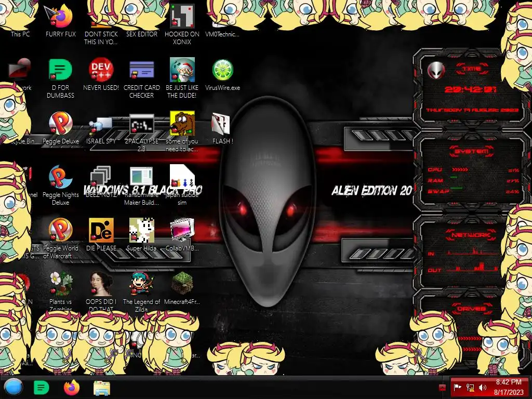Image resolution: width=532 pixels, height=399 pixels.
Task: Open the Minecraft4Fr... grass block icon
Action: point(182,284)
